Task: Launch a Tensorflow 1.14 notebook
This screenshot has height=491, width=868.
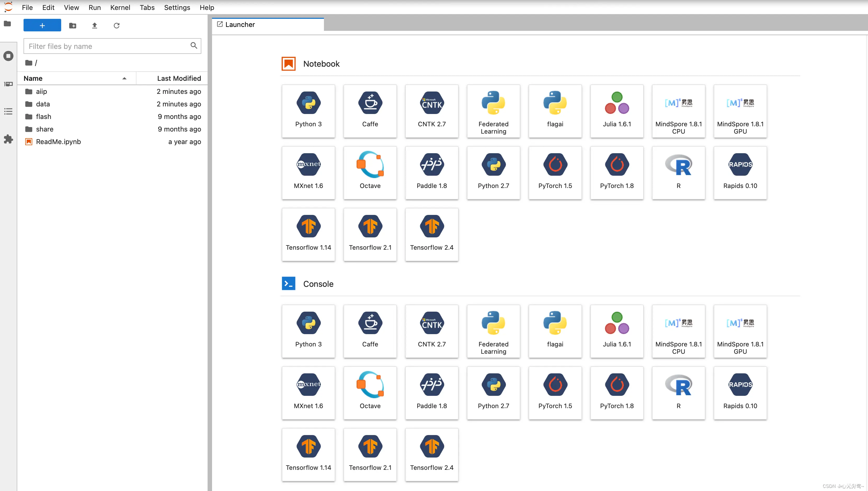Action: coord(309,234)
